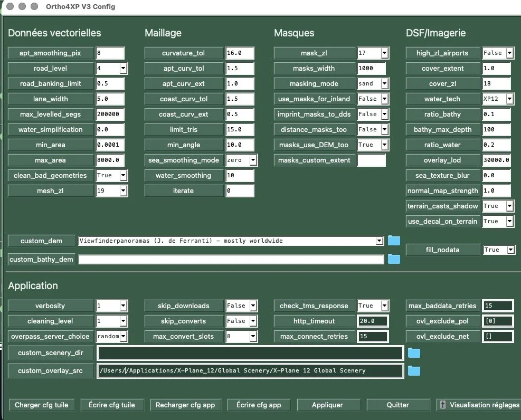This screenshot has height=420, width=521.
Task: Open folder icon for custom_scenery_dir
Action: (414, 352)
